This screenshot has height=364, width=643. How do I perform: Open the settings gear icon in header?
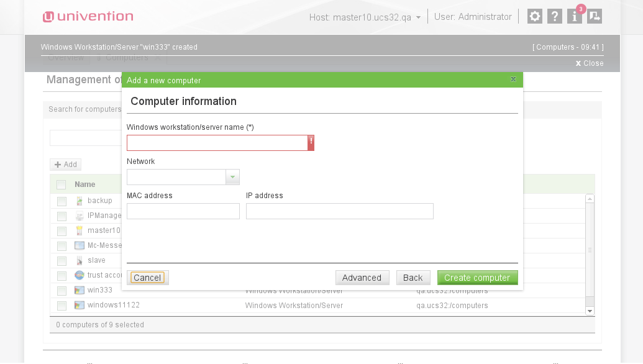pyautogui.click(x=534, y=17)
